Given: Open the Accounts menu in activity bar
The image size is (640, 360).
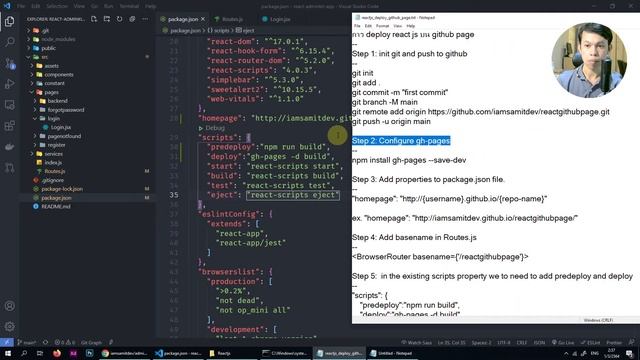Looking at the screenshot, I should (9, 306).
